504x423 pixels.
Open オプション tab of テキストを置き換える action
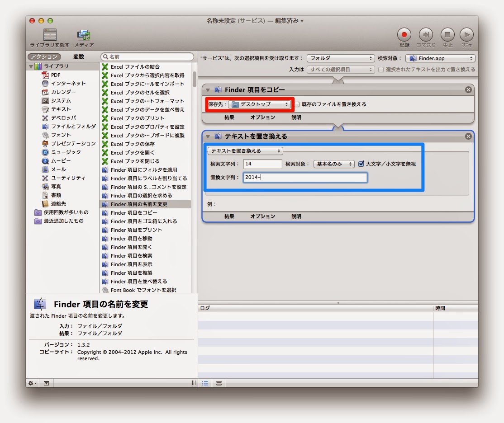(262, 216)
